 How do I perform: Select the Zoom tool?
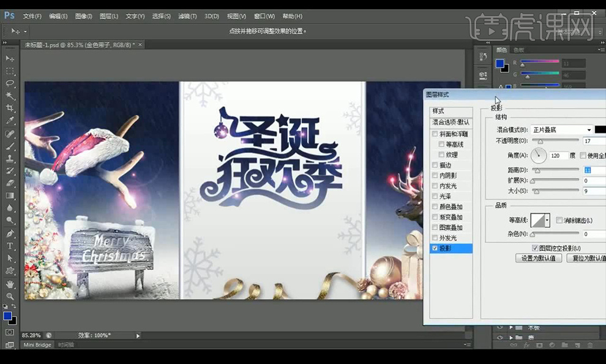pos(10,296)
